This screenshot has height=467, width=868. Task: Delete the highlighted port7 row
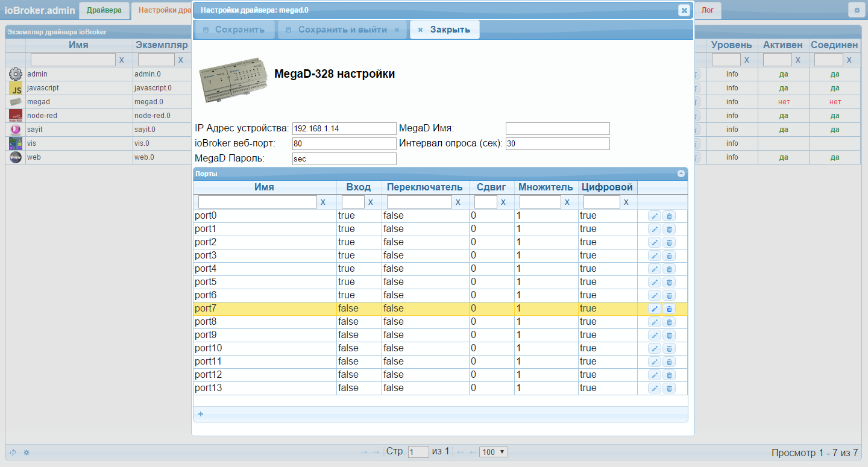[669, 309]
